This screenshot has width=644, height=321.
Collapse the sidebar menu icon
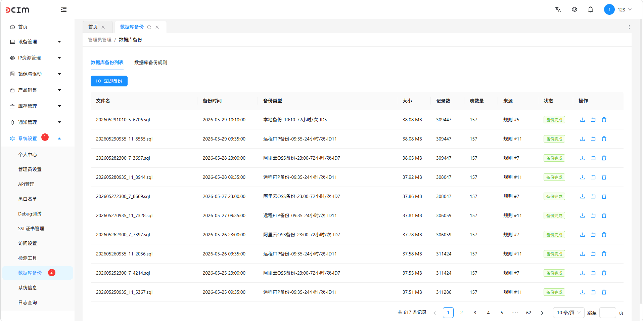coord(64,9)
